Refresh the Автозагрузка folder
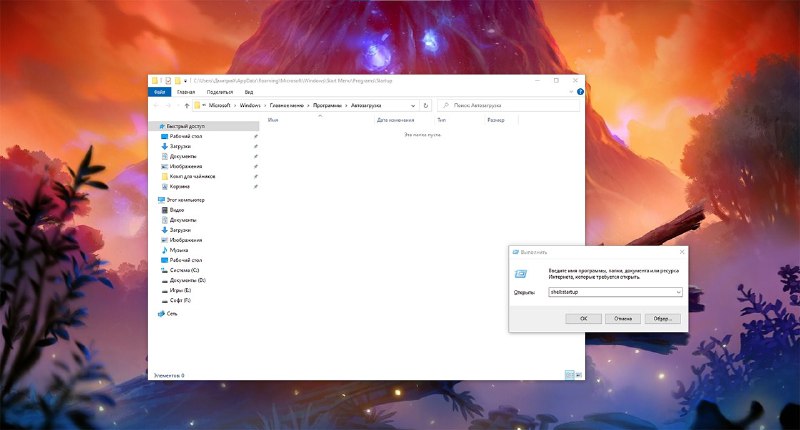Screen dimensions: 800x430 [426, 106]
